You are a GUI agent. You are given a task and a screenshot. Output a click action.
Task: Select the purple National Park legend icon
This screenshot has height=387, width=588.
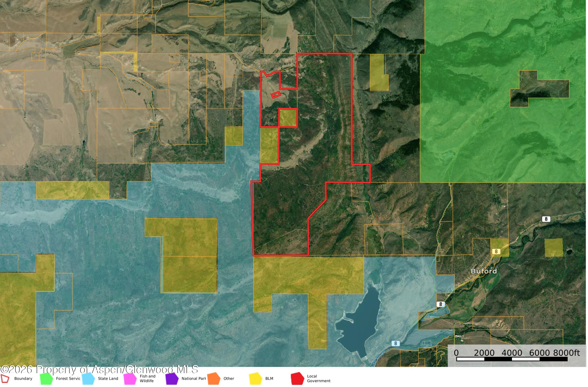[172, 379]
